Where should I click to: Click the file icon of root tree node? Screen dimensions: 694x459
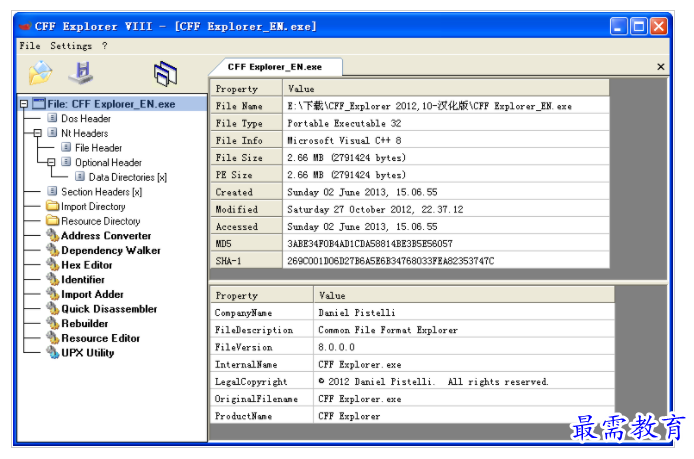39,104
